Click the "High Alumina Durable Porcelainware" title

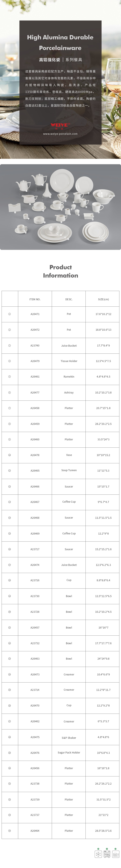coord(60,42)
